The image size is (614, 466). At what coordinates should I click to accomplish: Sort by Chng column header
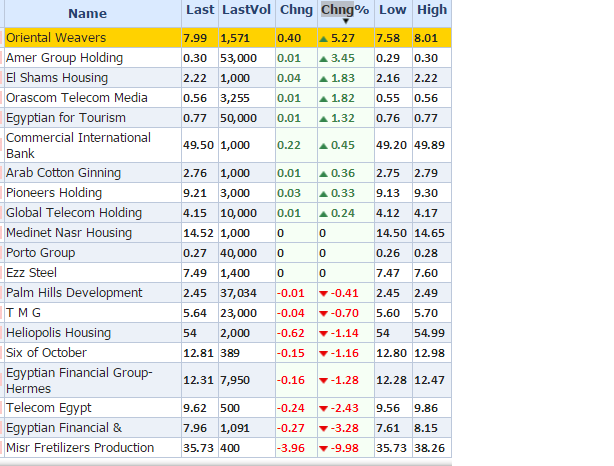296,10
